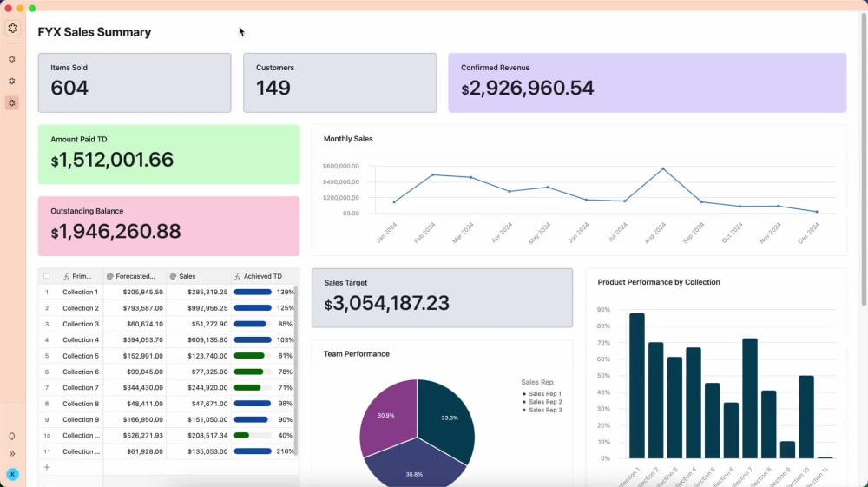The image size is (868, 487).
Task: Select the Collection 3 cell
Action: tap(80, 325)
